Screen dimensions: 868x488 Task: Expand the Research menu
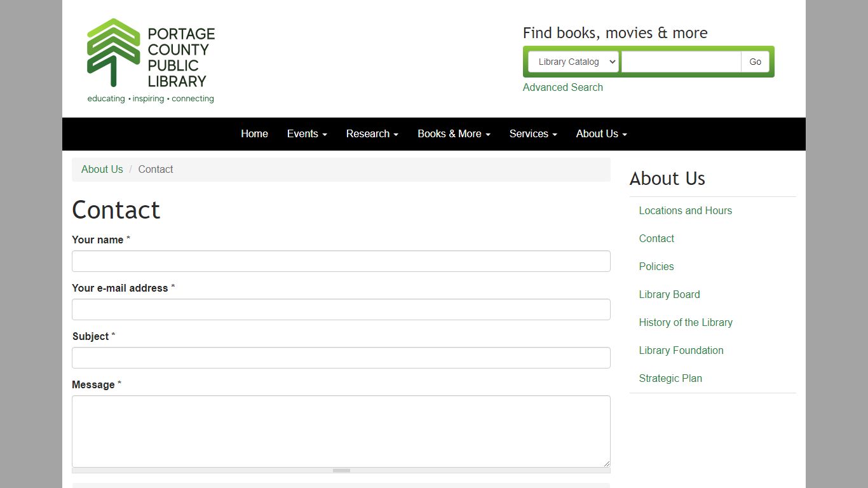click(x=372, y=133)
